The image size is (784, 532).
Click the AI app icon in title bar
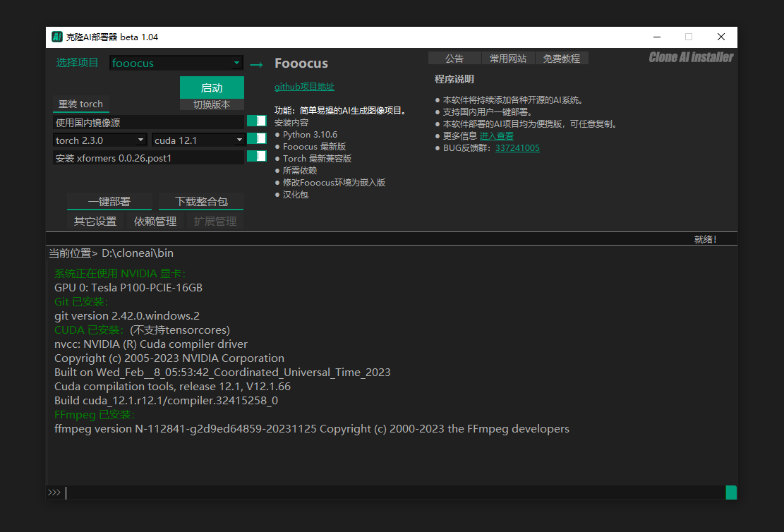[57, 37]
